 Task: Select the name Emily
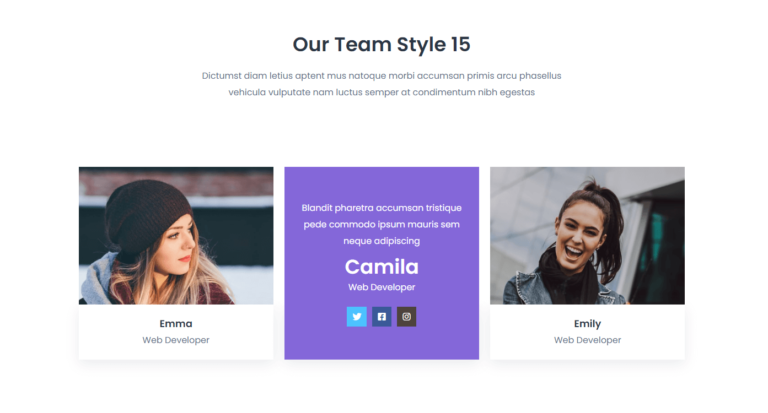[x=587, y=324]
